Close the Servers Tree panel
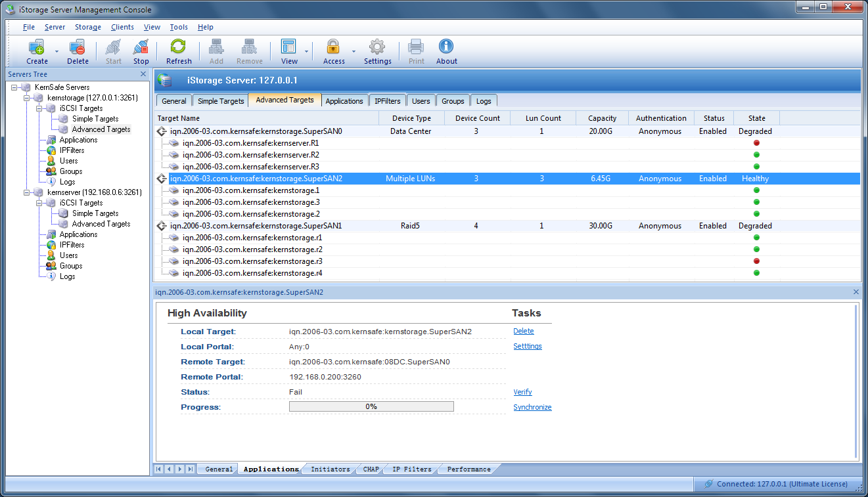The height and width of the screenshot is (497, 868). click(143, 74)
